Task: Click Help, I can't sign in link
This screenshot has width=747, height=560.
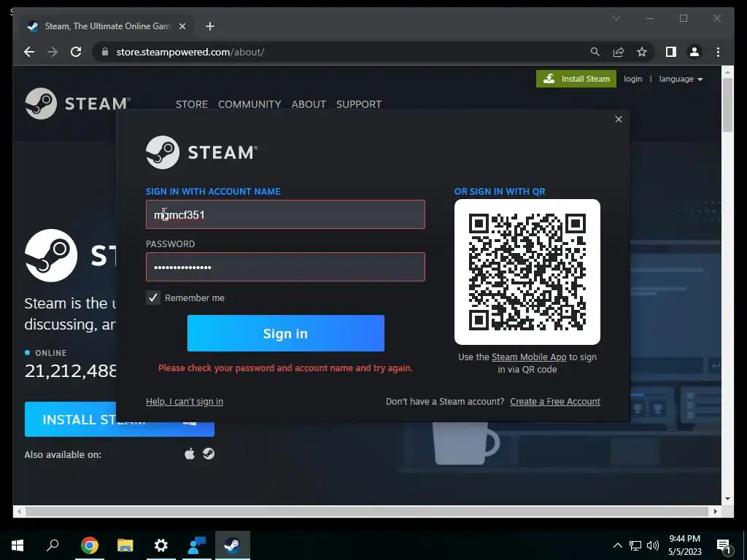Action: (x=185, y=402)
